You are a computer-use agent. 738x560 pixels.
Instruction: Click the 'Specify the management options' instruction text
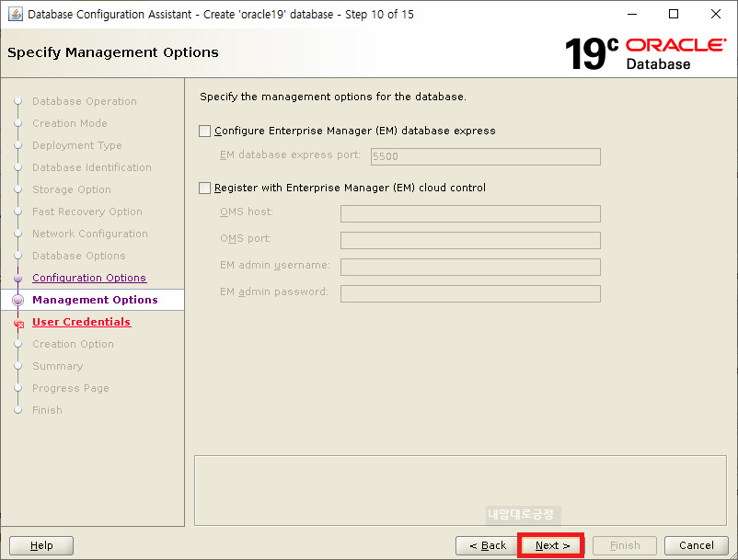pyautogui.click(x=333, y=97)
